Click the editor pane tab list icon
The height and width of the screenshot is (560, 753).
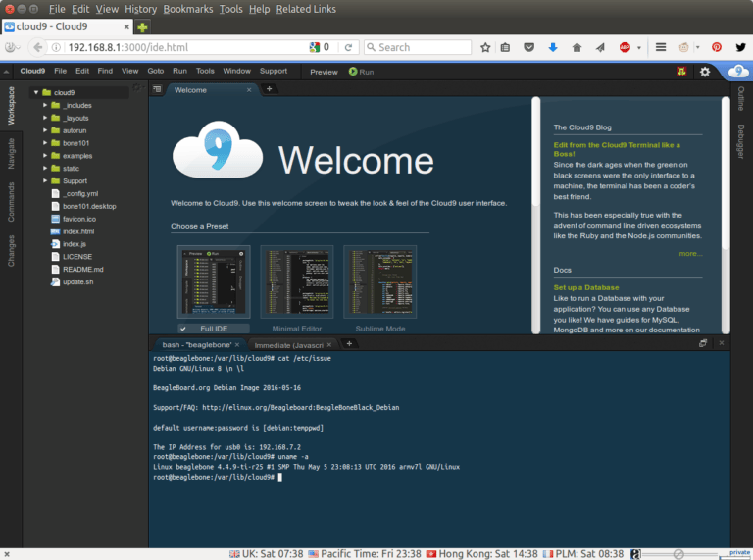coord(157,89)
